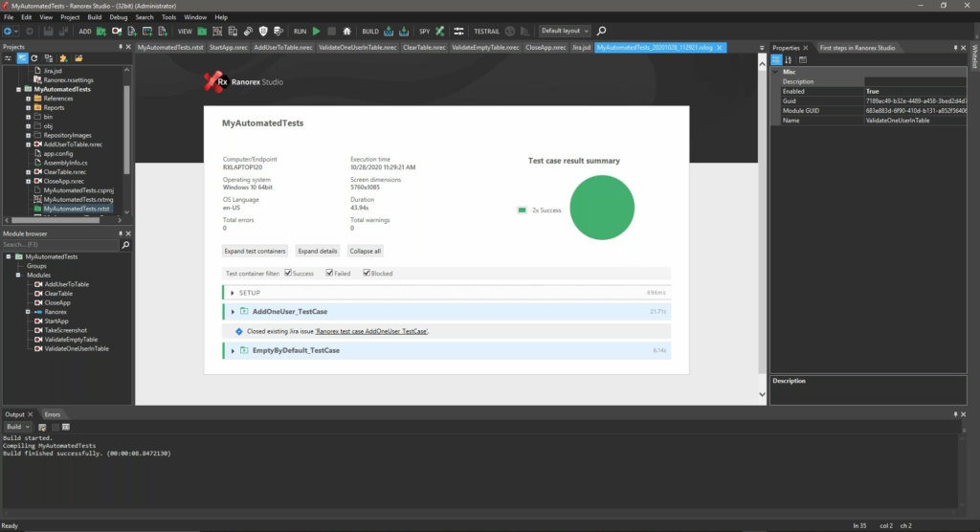This screenshot has height=532, width=980.
Task: Switch to First steps in Ranorex Studio tab
Action: click(x=857, y=48)
